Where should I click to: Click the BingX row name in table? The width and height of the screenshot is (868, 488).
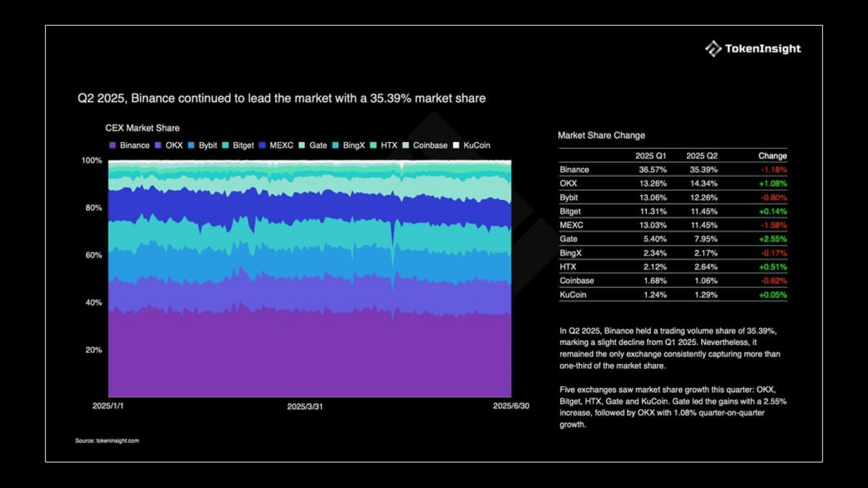[570, 253]
